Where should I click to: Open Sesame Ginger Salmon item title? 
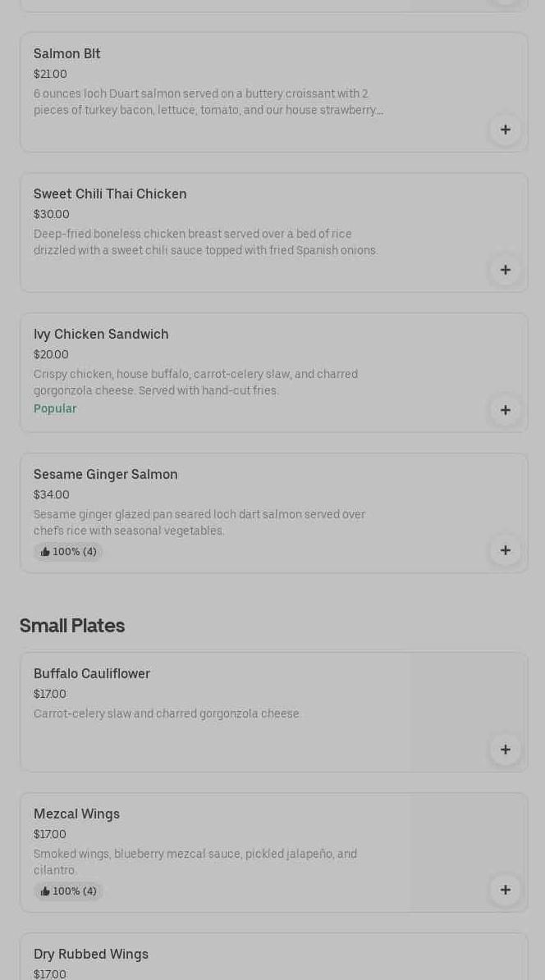click(106, 475)
